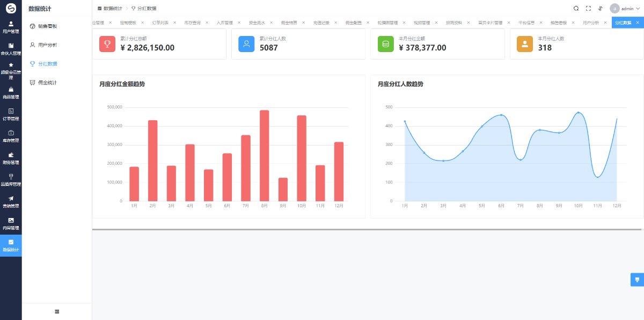Toggle fullscreen mode icon in the header
644x320 pixels.
588,8
